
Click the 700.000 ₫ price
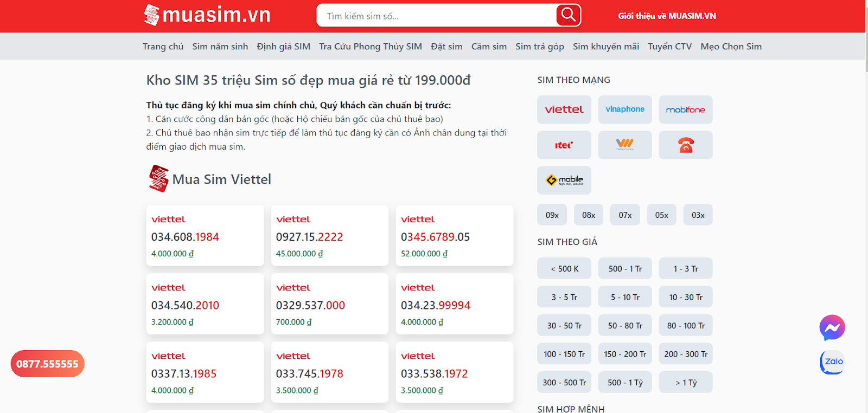pos(293,322)
